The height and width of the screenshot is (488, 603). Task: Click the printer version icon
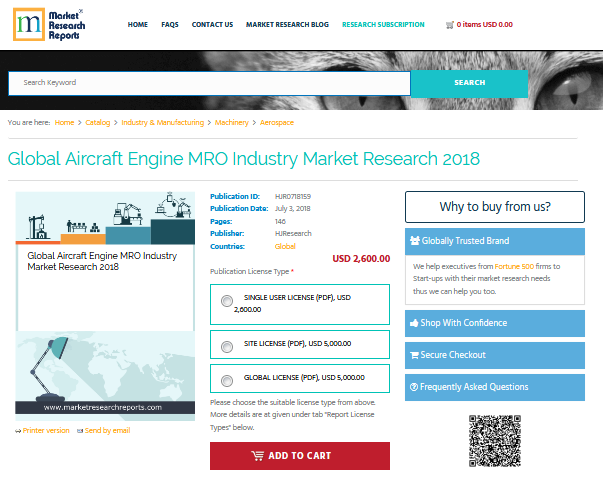point(18,431)
